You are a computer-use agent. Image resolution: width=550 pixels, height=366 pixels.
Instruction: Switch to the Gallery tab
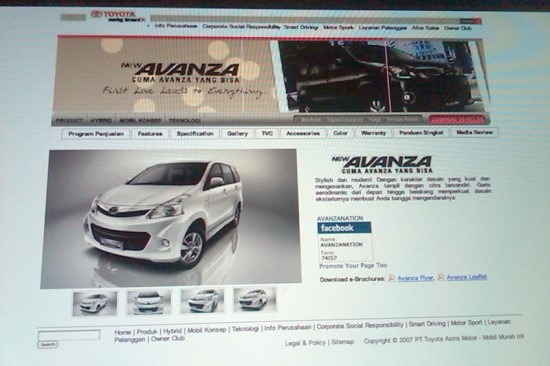237,134
